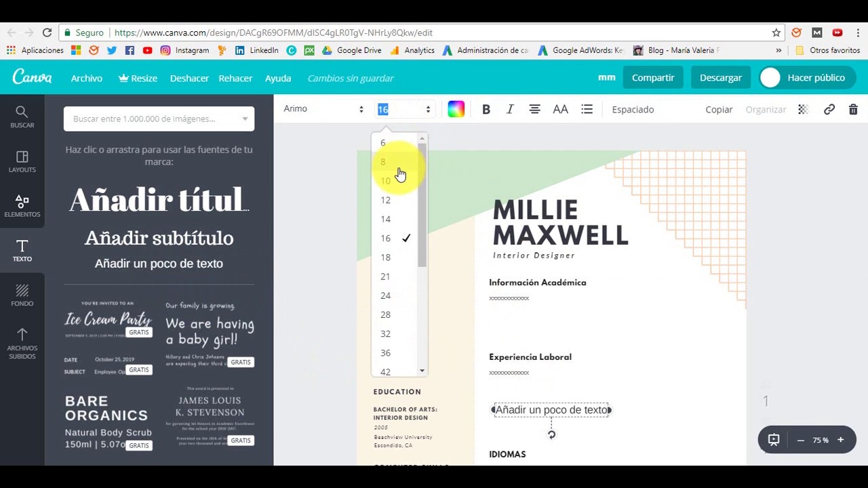Toggle bulleted list formatting

[x=587, y=109]
